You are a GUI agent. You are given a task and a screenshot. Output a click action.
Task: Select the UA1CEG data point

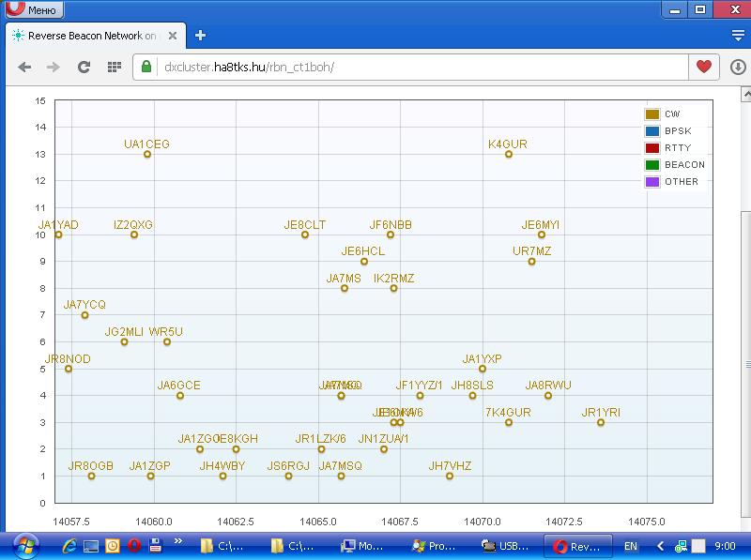[147, 154]
